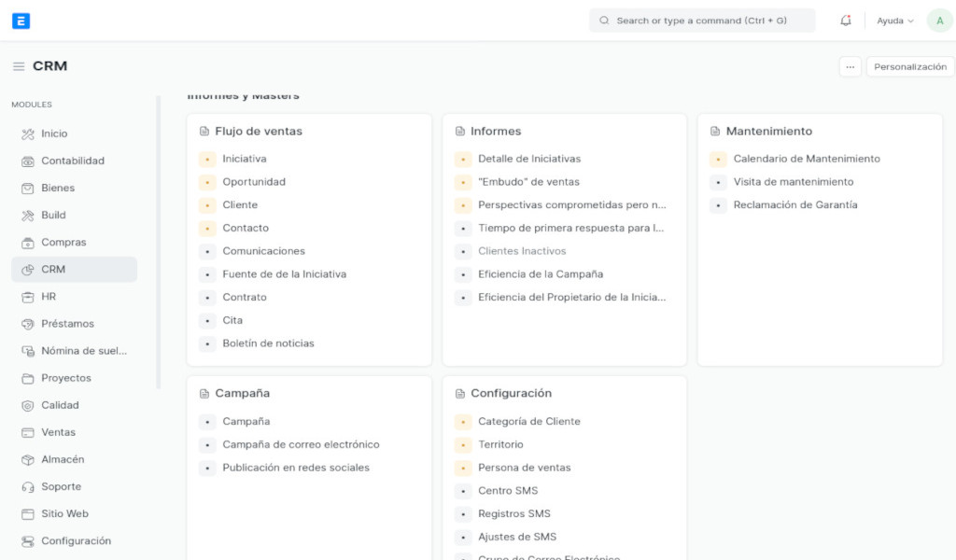The width and height of the screenshot is (956, 560).
Task: Click the Contabilidad module icon
Action: (28, 161)
